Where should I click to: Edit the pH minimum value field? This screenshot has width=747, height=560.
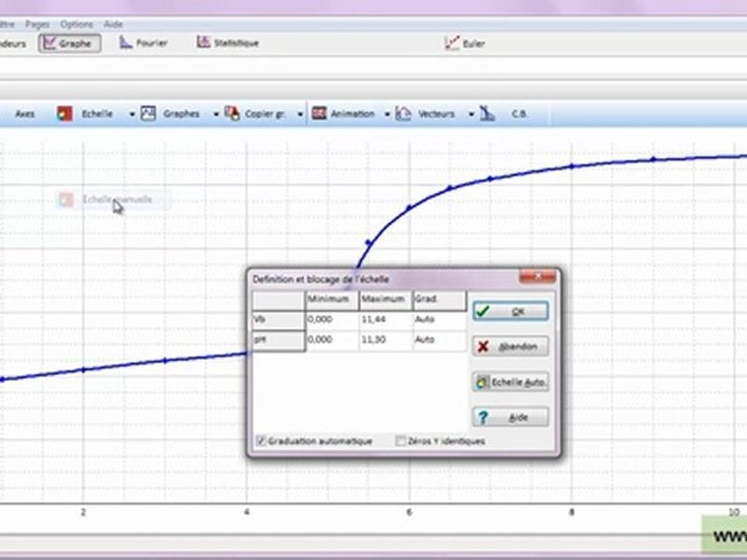332,340
